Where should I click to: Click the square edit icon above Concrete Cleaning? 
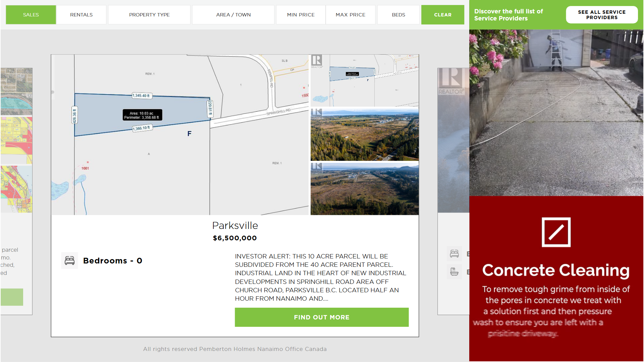point(556,232)
